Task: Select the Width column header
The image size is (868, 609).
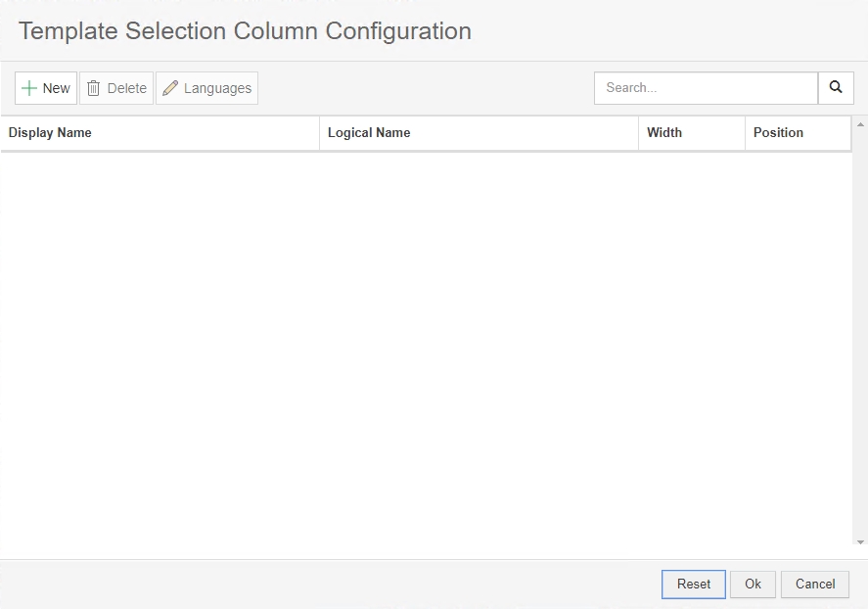Action: tap(664, 133)
